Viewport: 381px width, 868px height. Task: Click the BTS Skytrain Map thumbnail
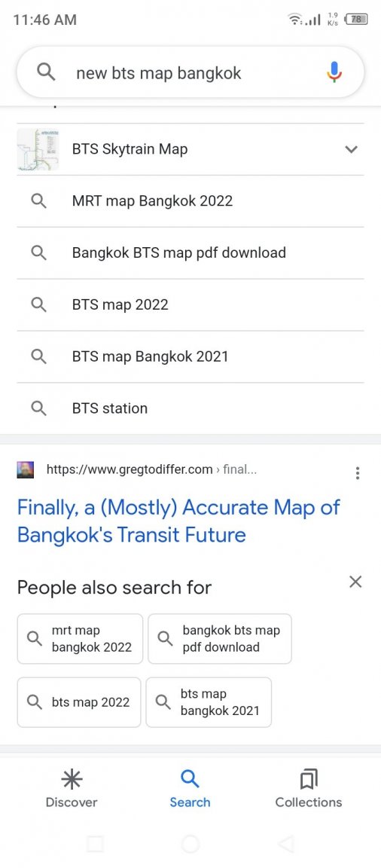point(38,149)
